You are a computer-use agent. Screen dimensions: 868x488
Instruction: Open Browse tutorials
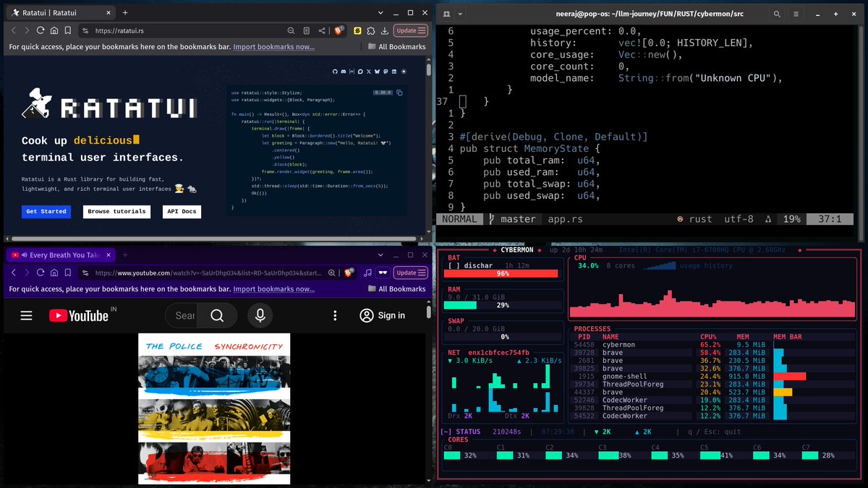point(117,212)
